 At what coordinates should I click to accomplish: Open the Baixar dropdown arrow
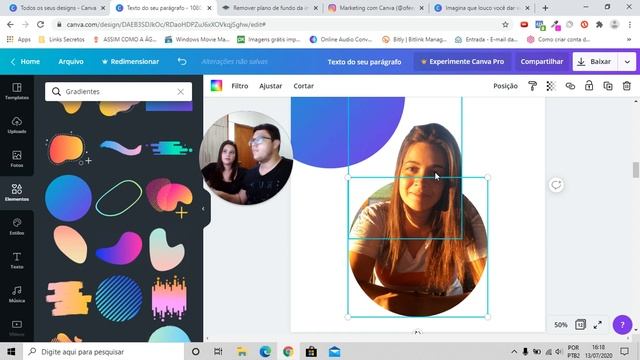pyautogui.click(x=627, y=62)
